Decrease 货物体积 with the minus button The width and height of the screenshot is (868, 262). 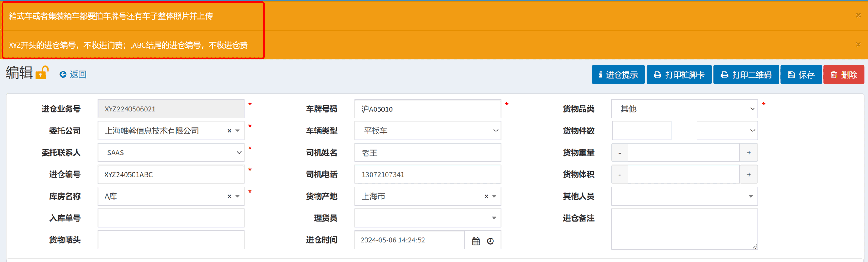[x=619, y=175]
